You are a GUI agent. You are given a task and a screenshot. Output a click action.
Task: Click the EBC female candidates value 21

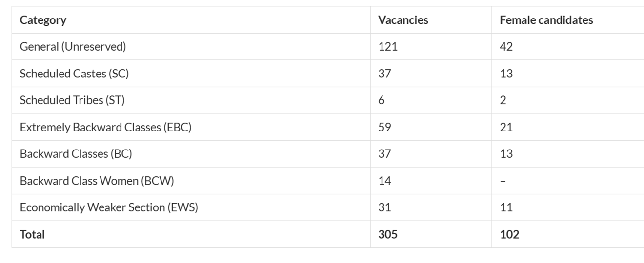[506, 127]
